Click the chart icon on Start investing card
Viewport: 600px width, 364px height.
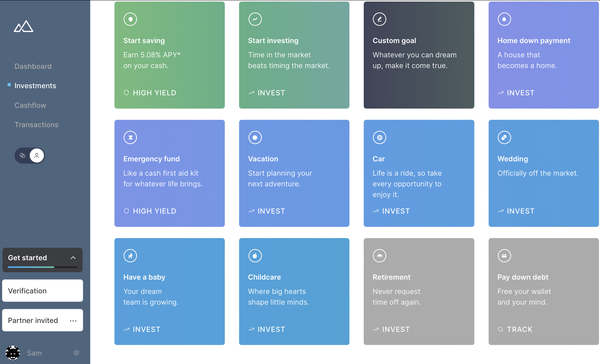pyautogui.click(x=255, y=19)
